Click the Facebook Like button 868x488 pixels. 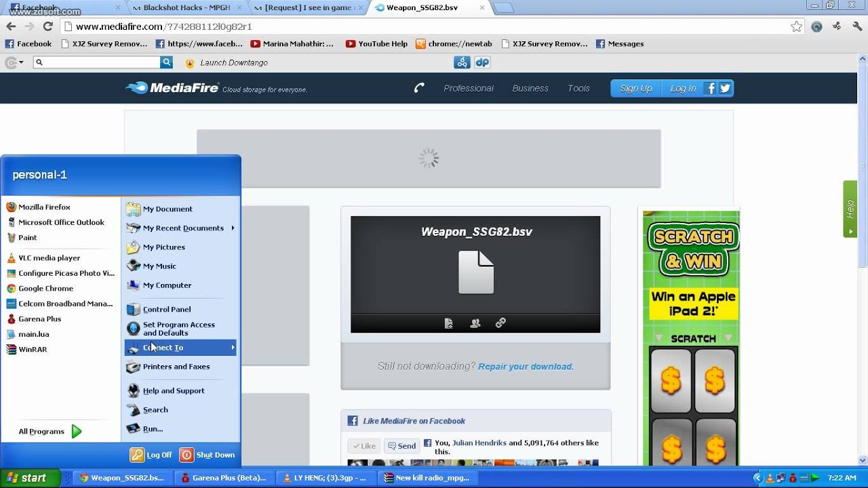tap(363, 446)
